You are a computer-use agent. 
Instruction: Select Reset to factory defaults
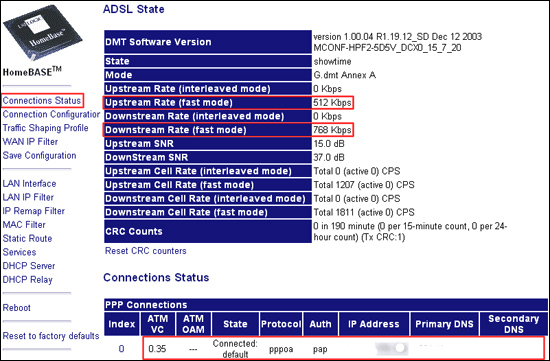point(51,336)
